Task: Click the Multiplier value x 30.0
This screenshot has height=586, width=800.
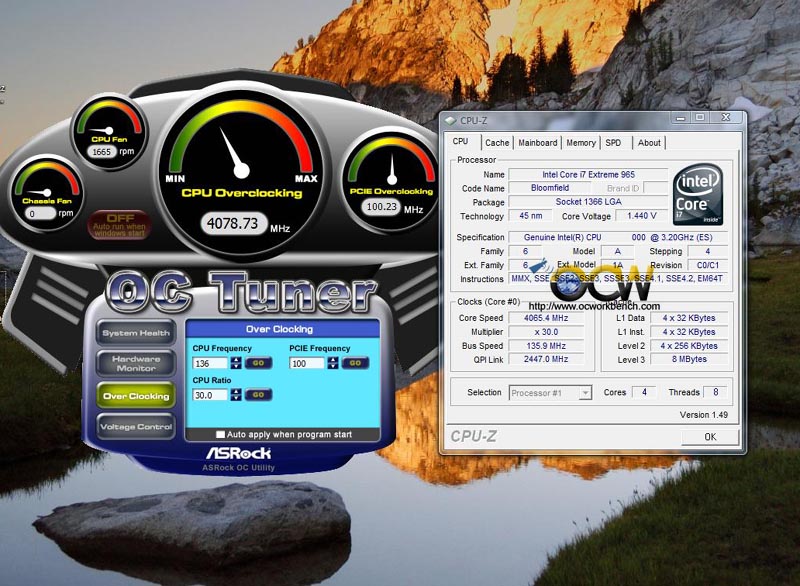Action: point(546,332)
